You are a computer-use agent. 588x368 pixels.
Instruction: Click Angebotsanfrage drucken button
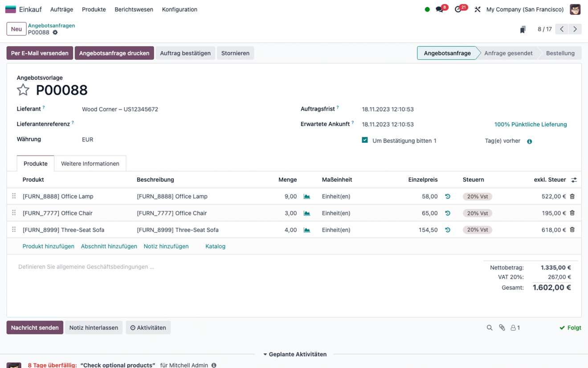114,53
